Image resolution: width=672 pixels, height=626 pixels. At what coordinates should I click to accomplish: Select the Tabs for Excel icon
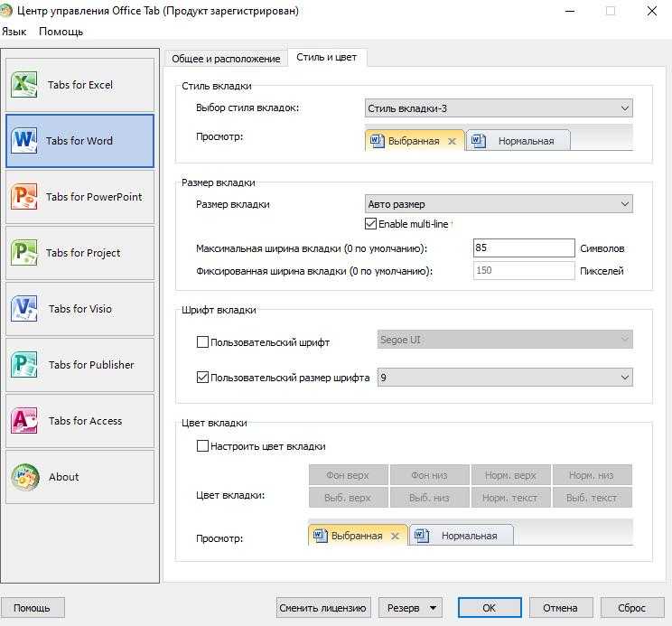23,84
